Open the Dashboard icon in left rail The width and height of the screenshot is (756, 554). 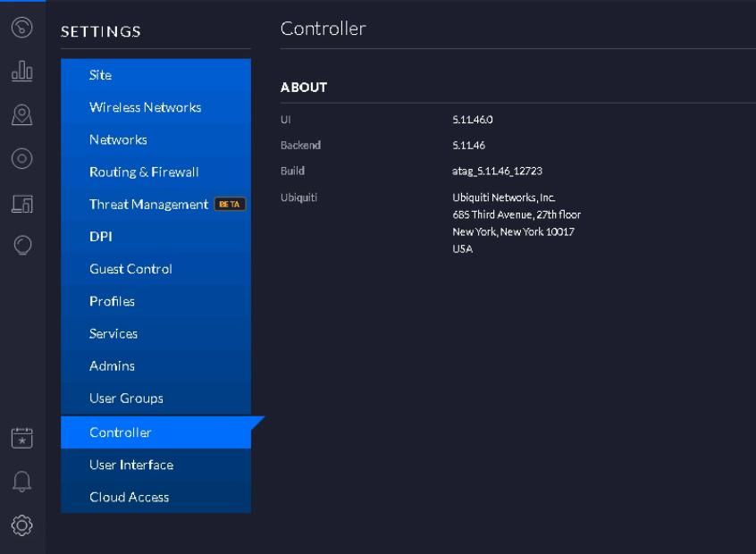pos(21,28)
